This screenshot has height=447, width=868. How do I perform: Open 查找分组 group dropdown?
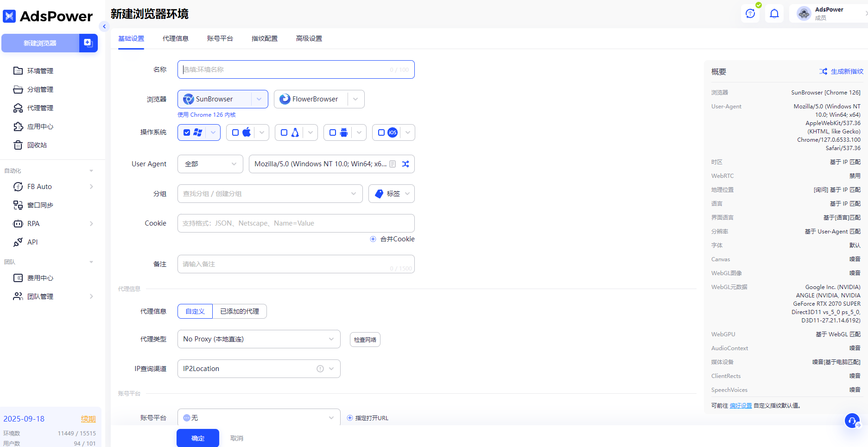[270, 194]
